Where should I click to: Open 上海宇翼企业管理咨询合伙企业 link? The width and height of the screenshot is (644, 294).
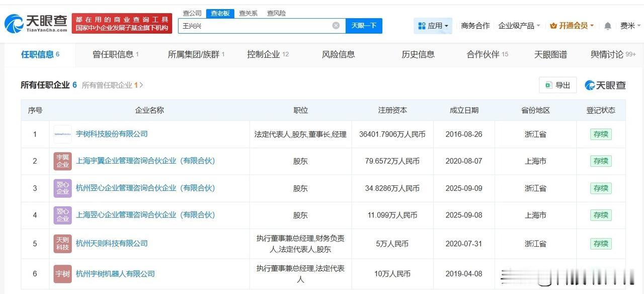tap(145, 161)
